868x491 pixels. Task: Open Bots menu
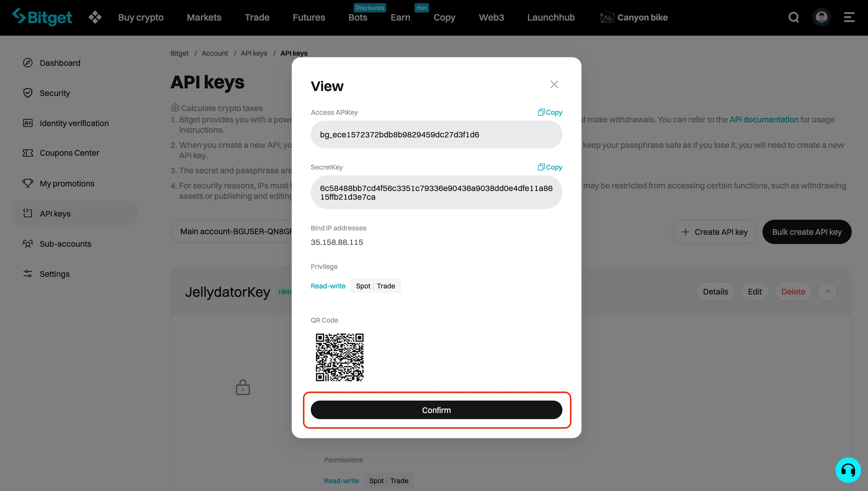click(358, 17)
